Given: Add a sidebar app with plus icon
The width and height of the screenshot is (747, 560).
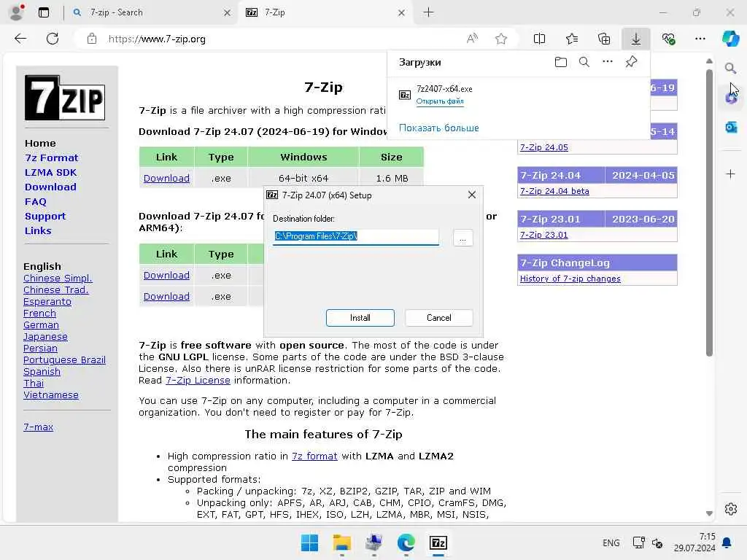Looking at the screenshot, I should (730, 174).
